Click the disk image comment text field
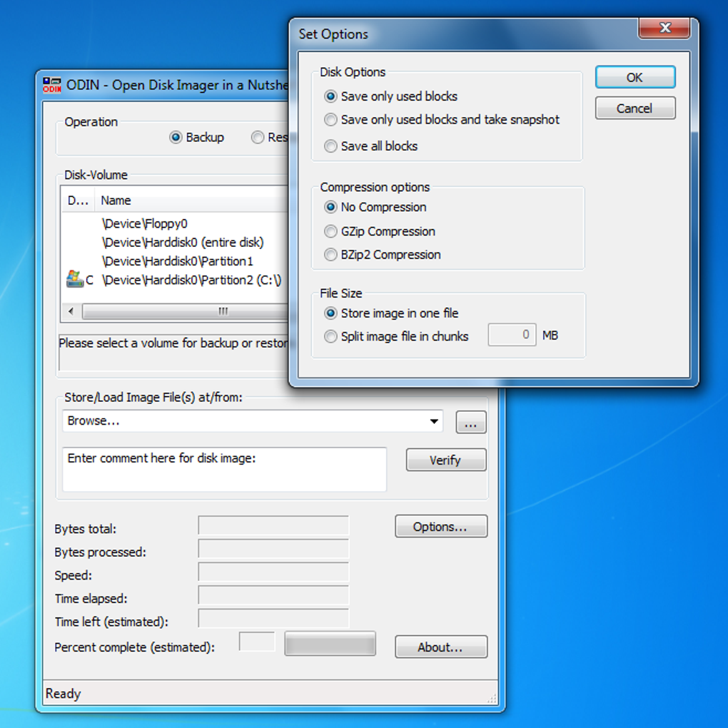Screen dimensions: 728x728 (x=224, y=469)
